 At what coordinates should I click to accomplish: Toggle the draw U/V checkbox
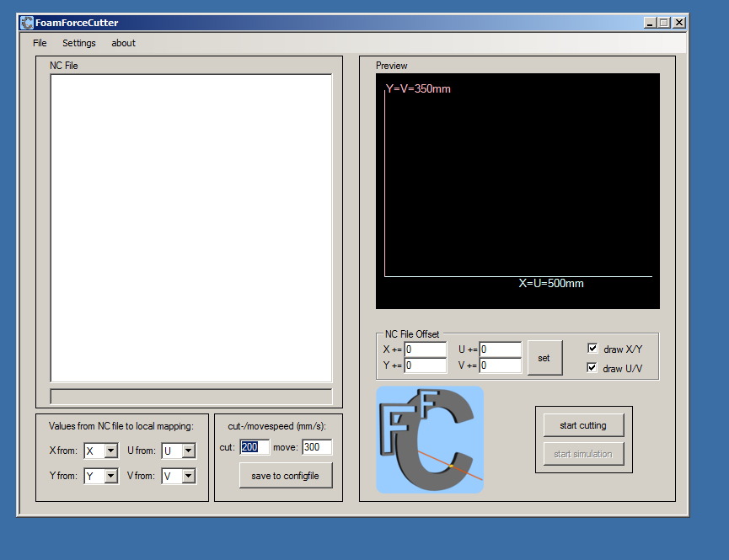pyautogui.click(x=592, y=368)
